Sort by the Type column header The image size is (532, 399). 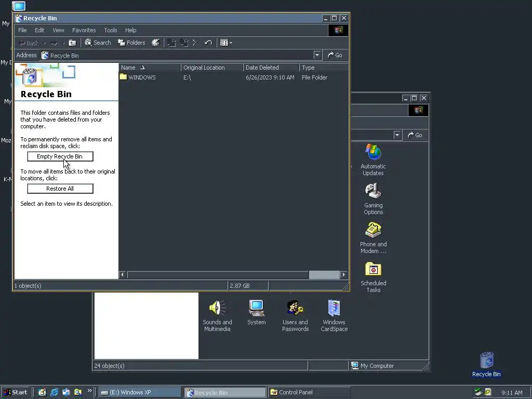[324, 68]
